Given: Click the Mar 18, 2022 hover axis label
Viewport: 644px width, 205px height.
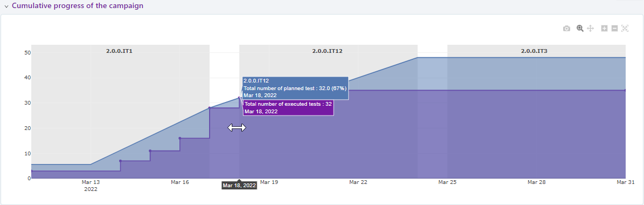Looking at the screenshot, I should point(239,186).
